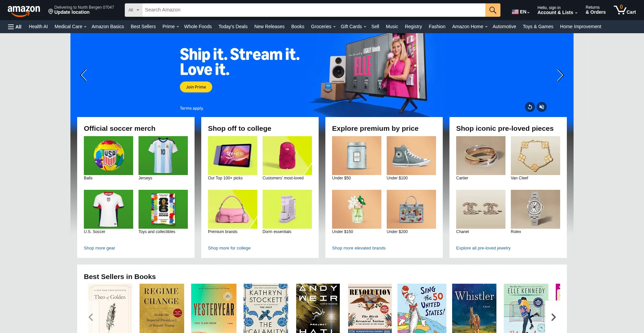This screenshot has width=644, height=333.
Task: Open Toys and collectibles thumbnail
Action: (x=163, y=209)
